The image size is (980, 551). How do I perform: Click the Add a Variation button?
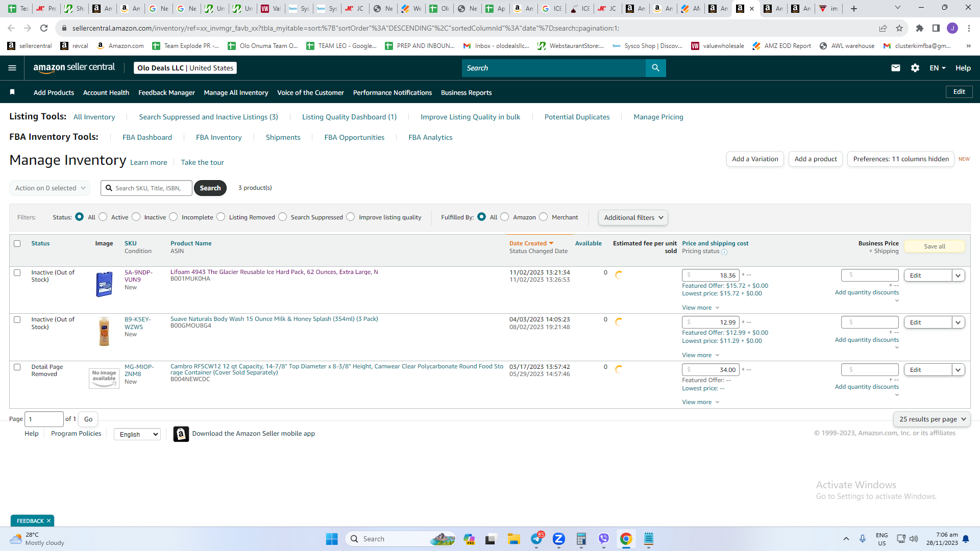[755, 159]
